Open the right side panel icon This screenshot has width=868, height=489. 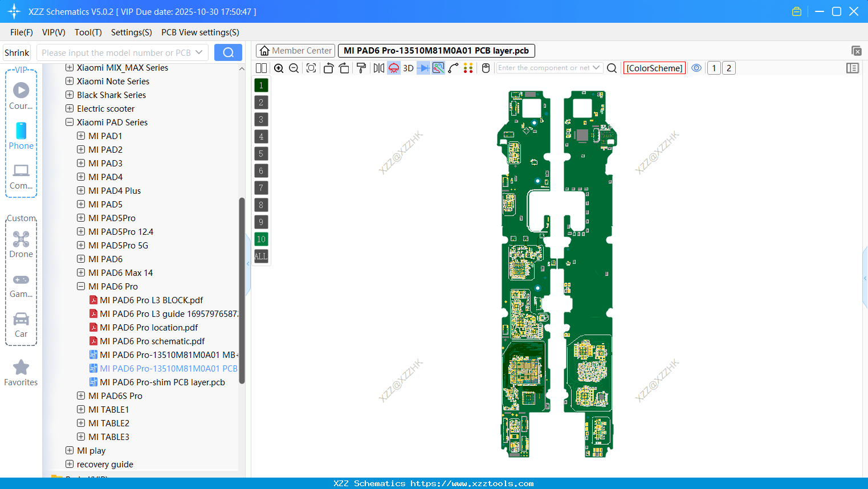pos(853,68)
